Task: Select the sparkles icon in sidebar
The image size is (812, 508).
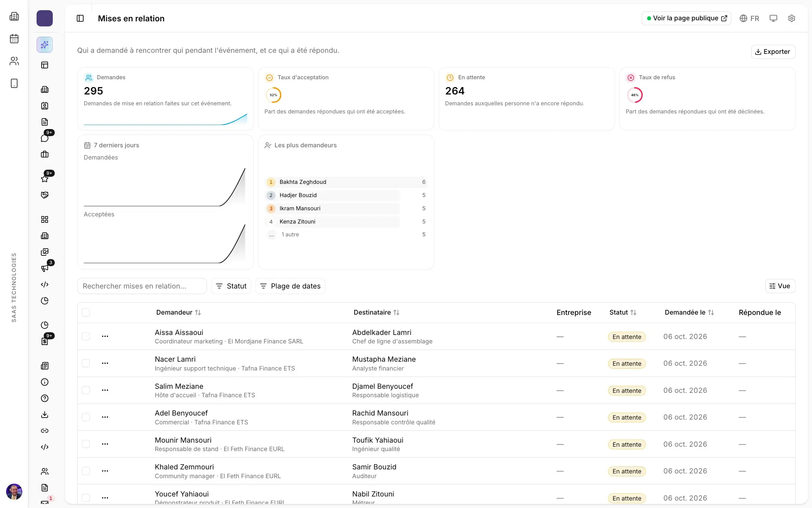Action: coord(45,45)
